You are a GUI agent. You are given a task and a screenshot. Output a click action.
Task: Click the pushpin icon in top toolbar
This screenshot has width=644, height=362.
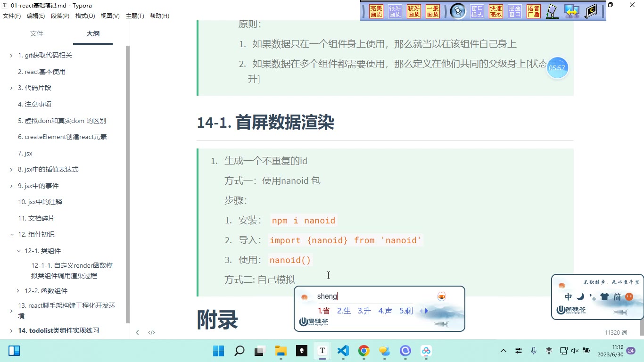(x=458, y=11)
